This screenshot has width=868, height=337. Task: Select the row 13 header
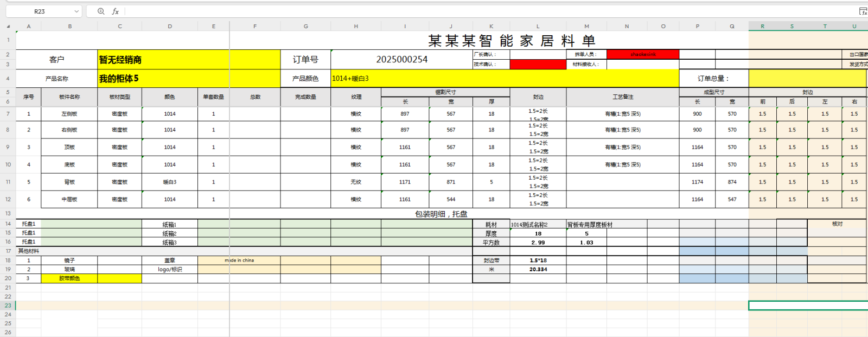coord(8,214)
